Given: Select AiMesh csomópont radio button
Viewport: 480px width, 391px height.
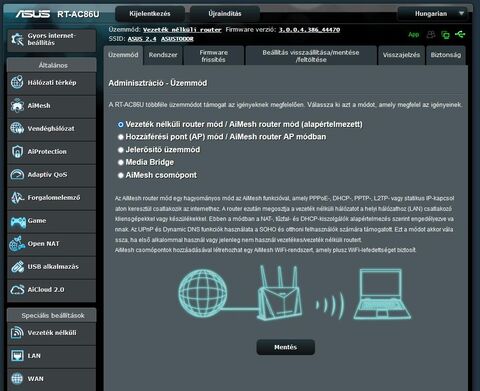Looking at the screenshot, I should point(121,175).
